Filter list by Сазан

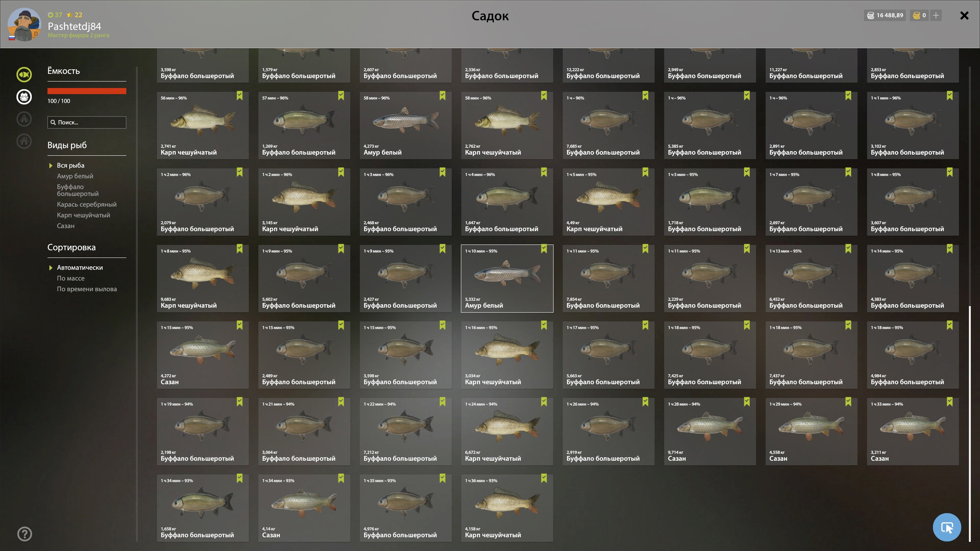coord(66,226)
